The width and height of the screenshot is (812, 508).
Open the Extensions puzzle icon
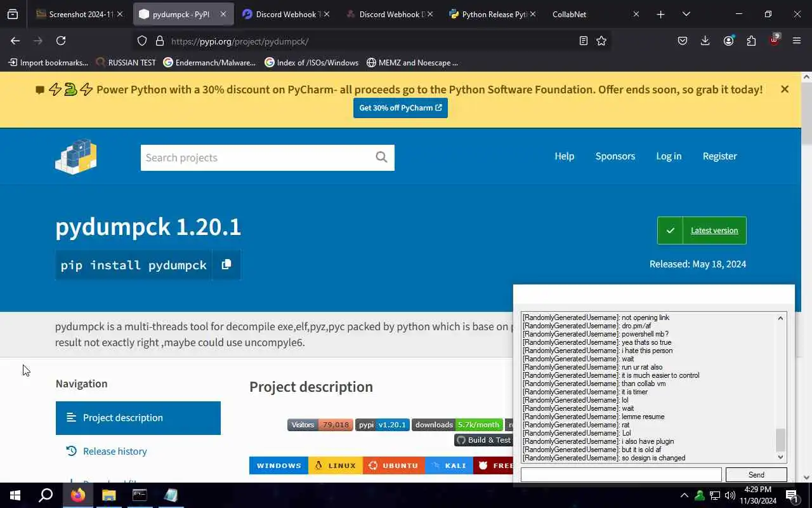tap(751, 41)
